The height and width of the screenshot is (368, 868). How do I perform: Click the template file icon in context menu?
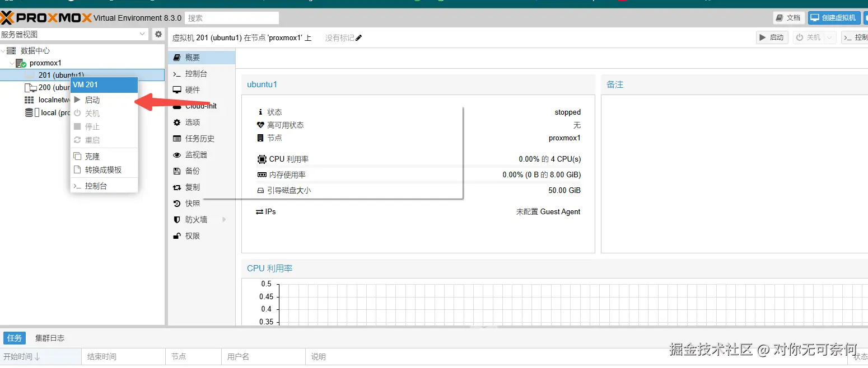click(78, 169)
